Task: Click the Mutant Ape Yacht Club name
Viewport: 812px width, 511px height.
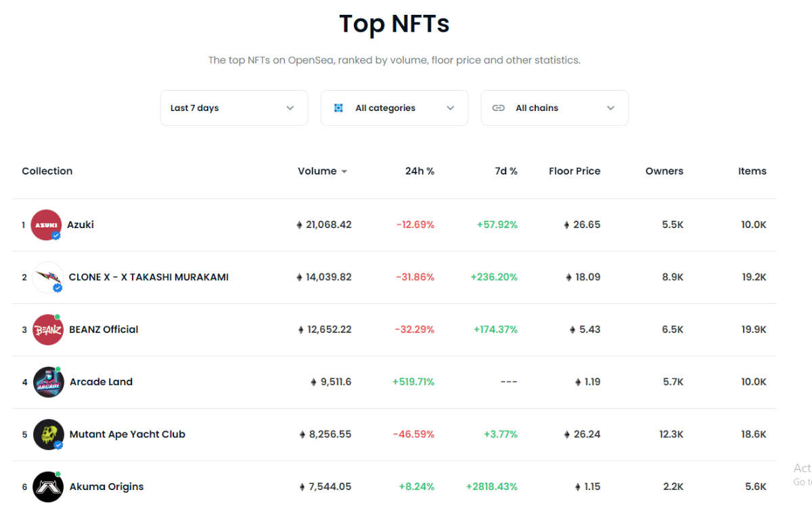Action: (x=127, y=435)
